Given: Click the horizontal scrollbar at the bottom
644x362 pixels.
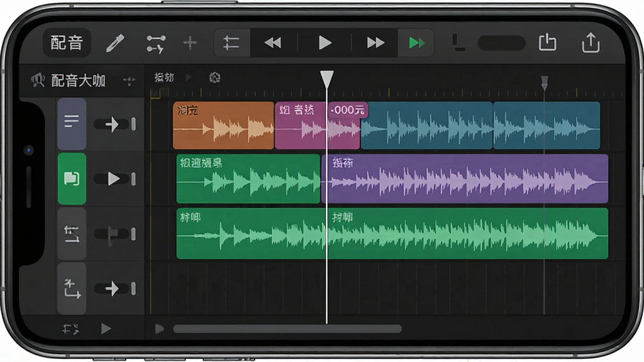Looking at the screenshot, I should coord(287,329).
